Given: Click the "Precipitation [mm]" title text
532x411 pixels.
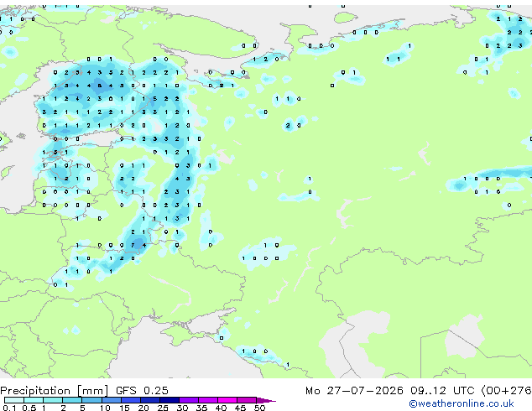Looking at the screenshot, I should (x=55, y=391).
